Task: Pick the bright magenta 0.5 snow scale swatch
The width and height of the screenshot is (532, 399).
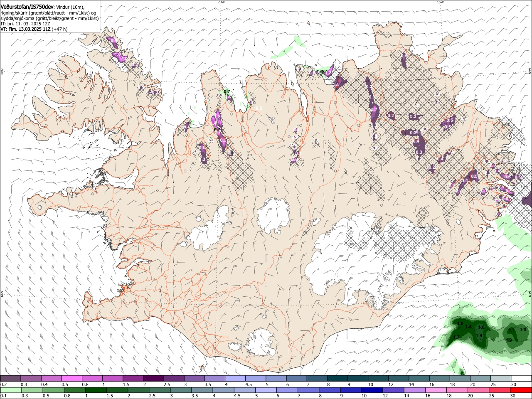Action: [x=71, y=379]
